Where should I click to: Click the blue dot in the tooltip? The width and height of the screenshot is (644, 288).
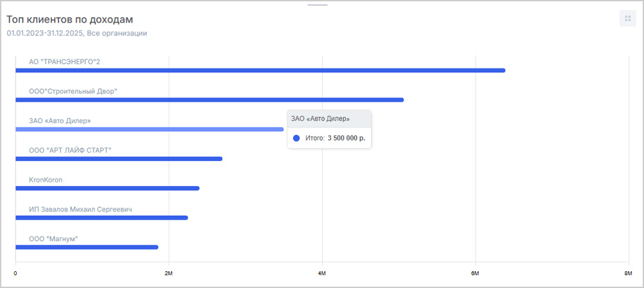tap(296, 138)
